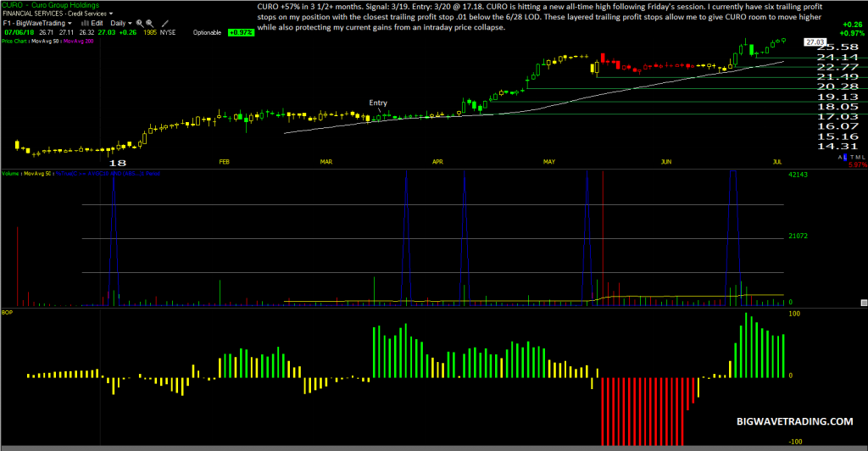Image resolution: width=868 pixels, height=451 pixels.
Task: Click the horizontal scrollbar at the bottom
Action: [434, 448]
